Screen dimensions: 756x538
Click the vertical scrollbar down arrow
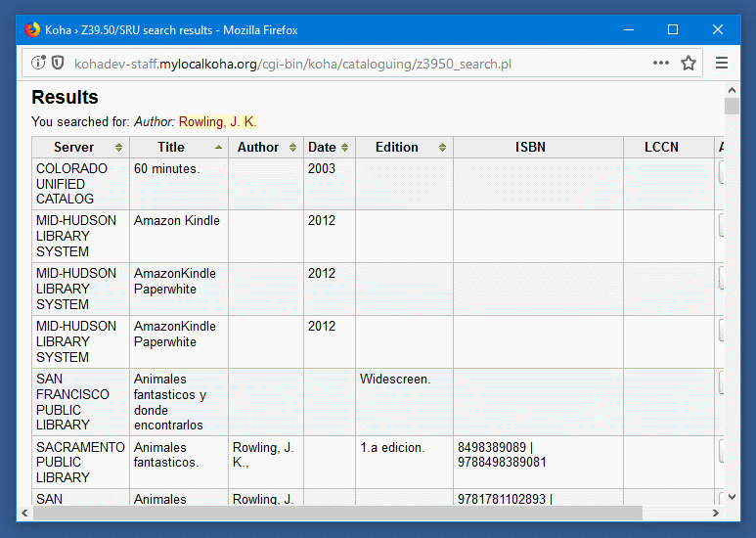click(732, 496)
